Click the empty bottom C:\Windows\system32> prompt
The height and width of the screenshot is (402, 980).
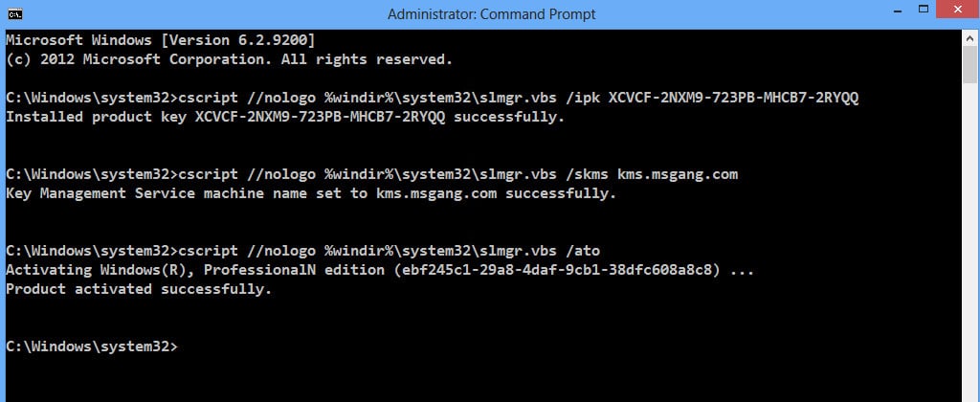click(92, 346)
